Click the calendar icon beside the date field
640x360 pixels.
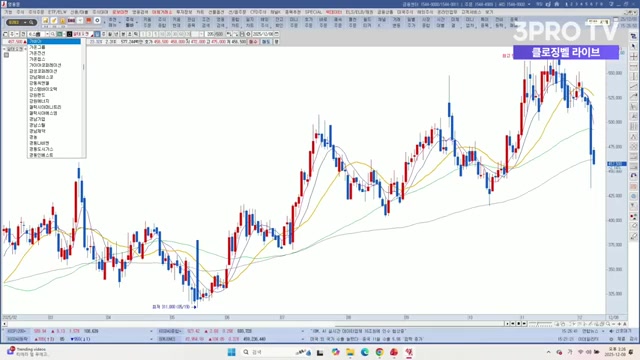point(276,34)
